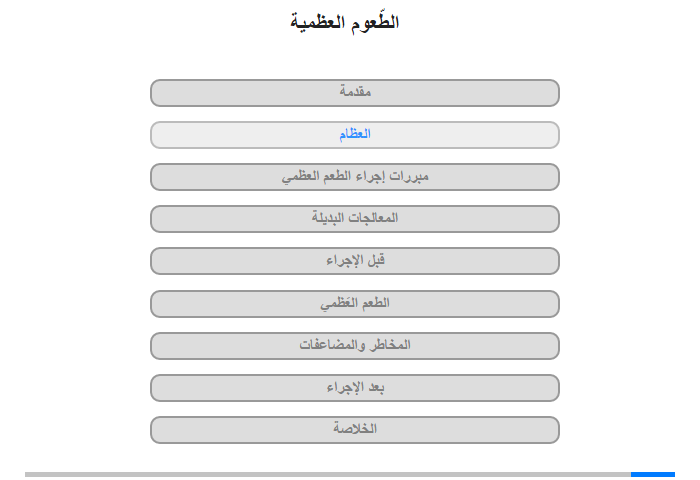The width and height of the screenshot is (700, 480).
Task: Go to the بعد الإجراء section
Action: click(354, 388)
